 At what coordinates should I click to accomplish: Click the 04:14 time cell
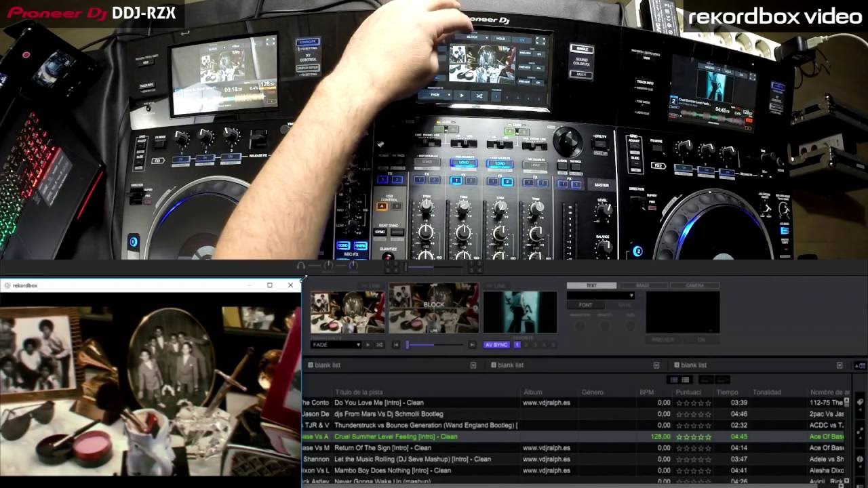click(x=738, y=448)
